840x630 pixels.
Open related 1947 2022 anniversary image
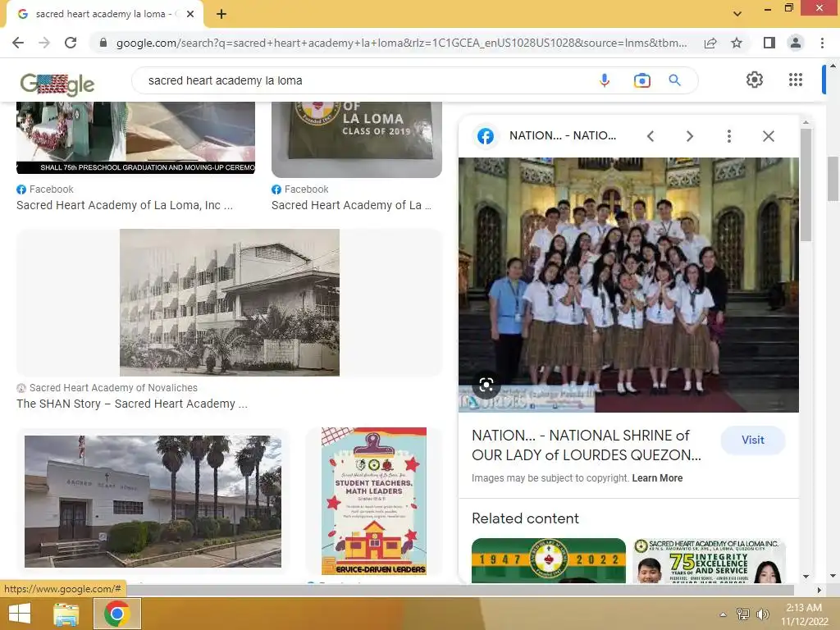[549, 560]
